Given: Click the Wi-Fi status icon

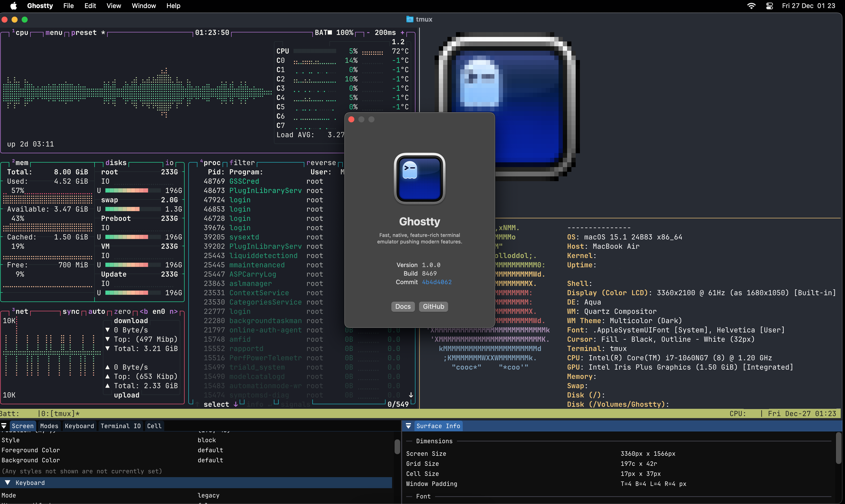Looking at the screenshot, I should 751,6.
